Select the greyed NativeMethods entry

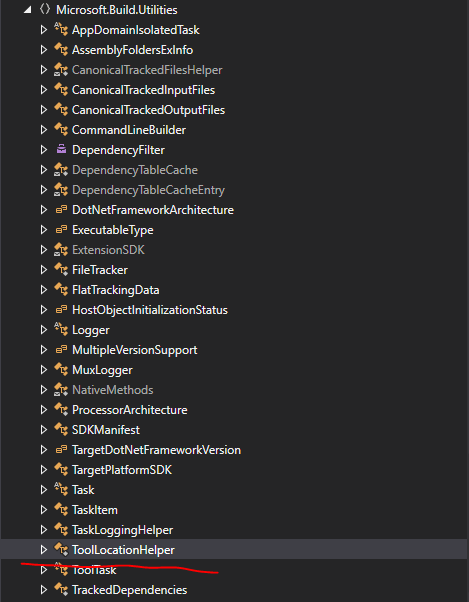113,390
